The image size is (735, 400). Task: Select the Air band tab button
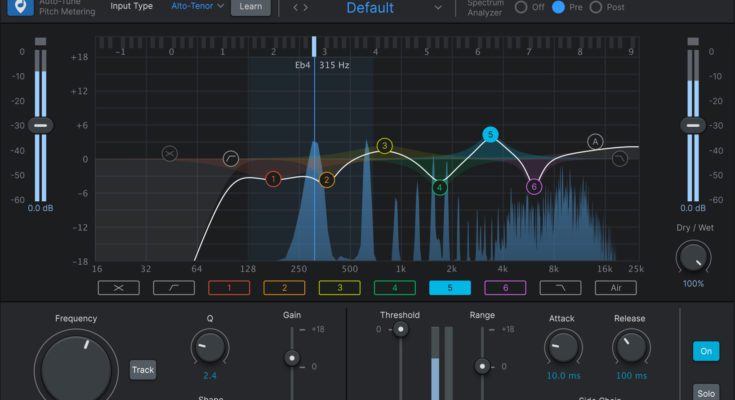click(x=615, y=288)
